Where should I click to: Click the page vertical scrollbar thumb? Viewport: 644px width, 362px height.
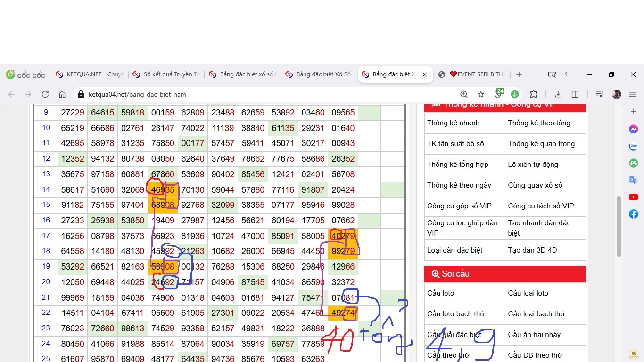[x=619, y=226]
